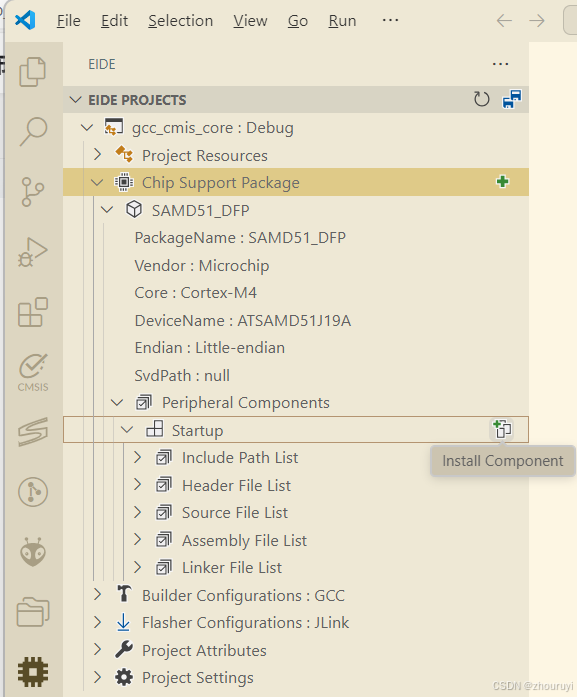Open the EIDE chip icon in activity bar
The image size is (577, 697).
point(33,672)
